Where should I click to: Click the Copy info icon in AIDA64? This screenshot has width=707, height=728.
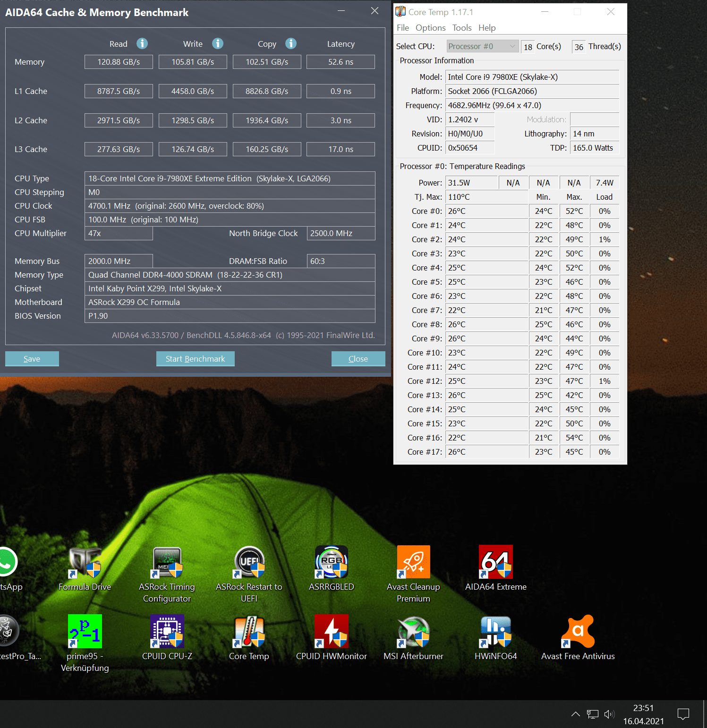pos(291,43)
